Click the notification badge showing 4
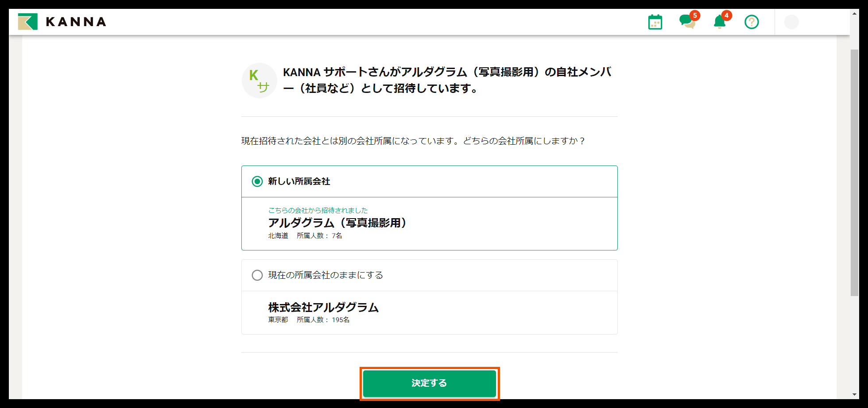 726,16
